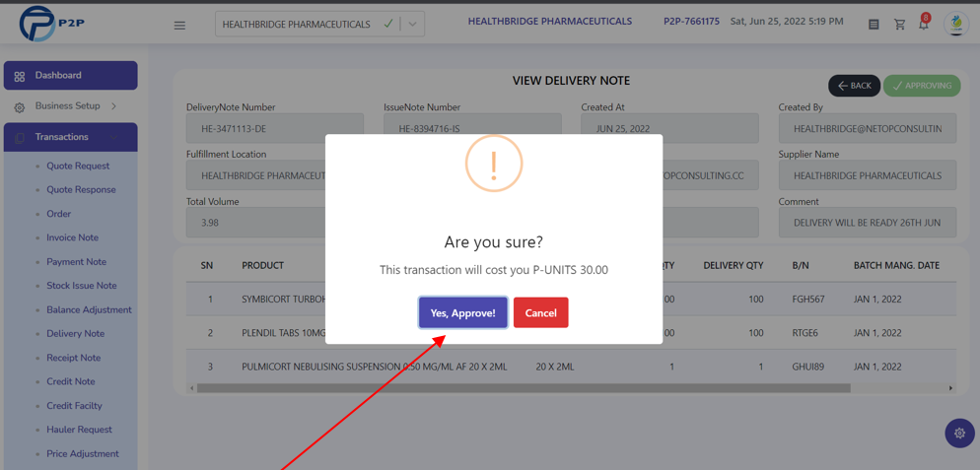The height and width of the screenshot is (470, 980).
Task: Click the Are you sure? dialog title
Action: 494,241
